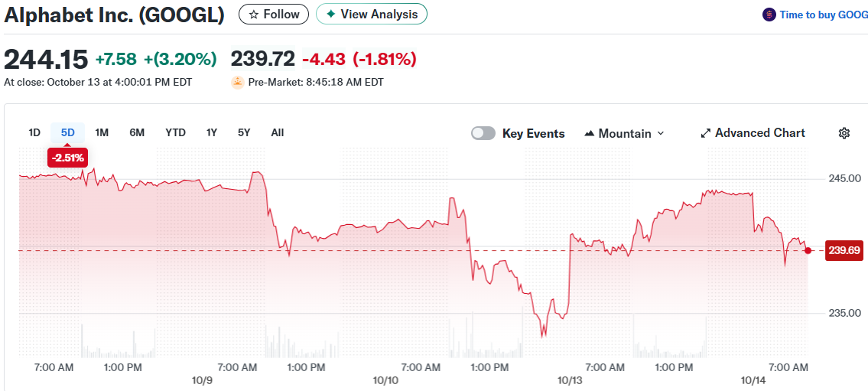Select the 6M time range
The height and width of the screenshot is (391, 868).
click(137, 132)
